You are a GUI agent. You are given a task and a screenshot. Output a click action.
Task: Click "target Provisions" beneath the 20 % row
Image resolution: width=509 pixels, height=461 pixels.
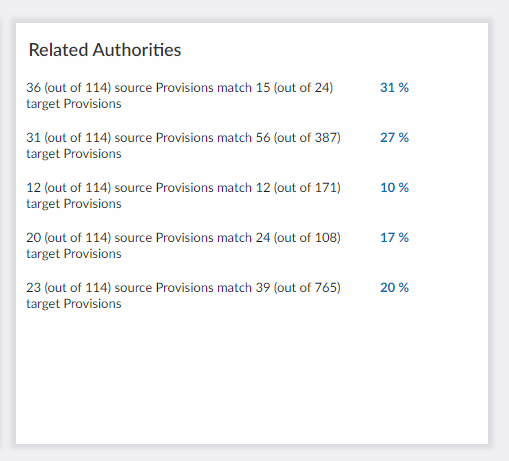74,304
